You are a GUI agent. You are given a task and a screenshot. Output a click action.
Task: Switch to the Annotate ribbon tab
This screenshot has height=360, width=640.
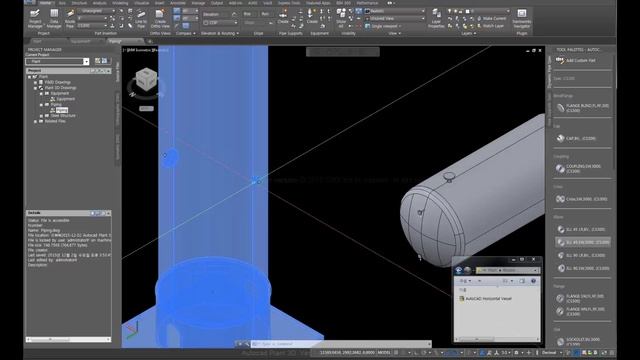178,3
